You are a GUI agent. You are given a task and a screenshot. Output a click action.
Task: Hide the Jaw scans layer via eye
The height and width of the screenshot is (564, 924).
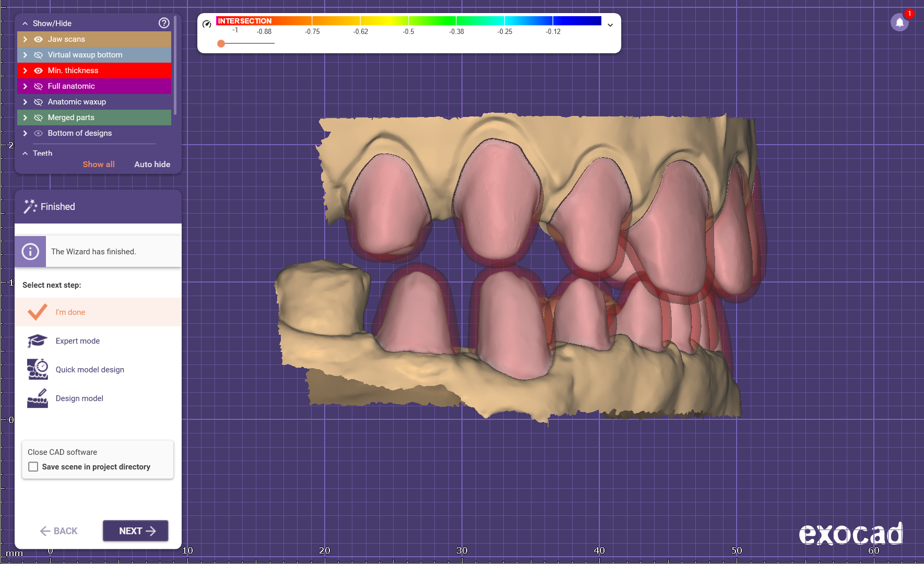tap(38, 39)
